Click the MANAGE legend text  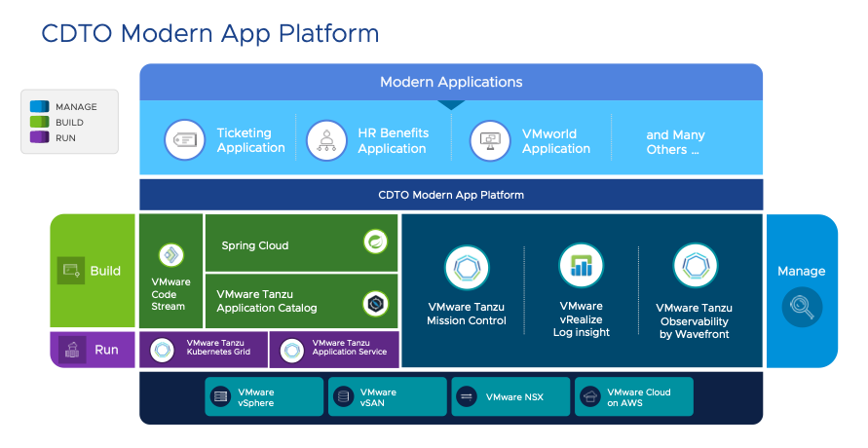(76, 107)
